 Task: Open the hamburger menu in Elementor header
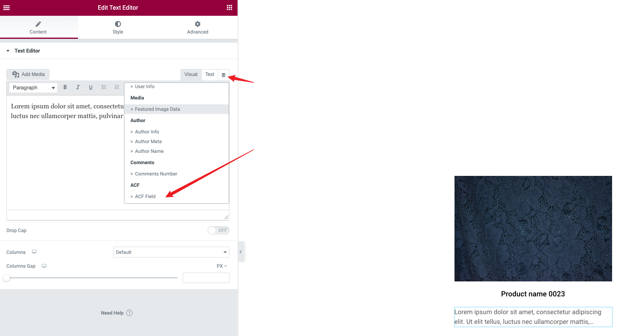(6, 8)
